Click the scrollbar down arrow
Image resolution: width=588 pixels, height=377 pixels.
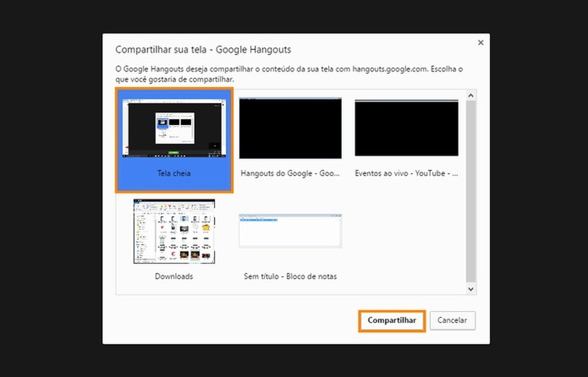pos(471,289)
